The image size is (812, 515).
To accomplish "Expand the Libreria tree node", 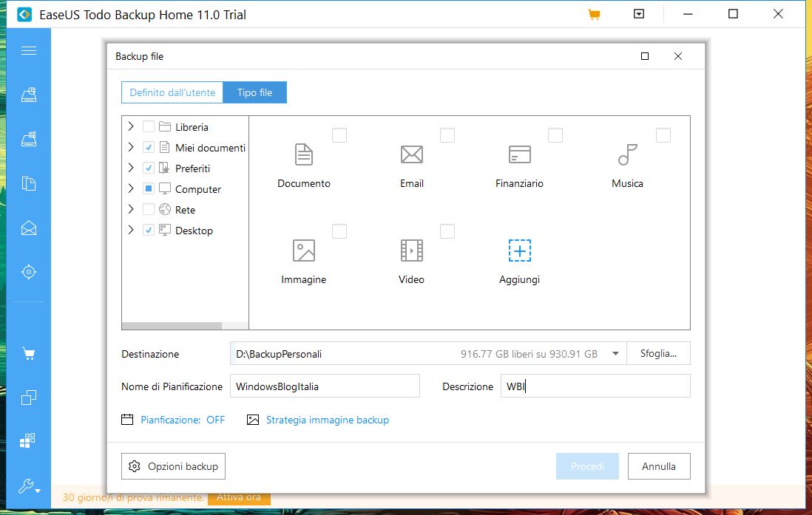I will tap(130, 126).
